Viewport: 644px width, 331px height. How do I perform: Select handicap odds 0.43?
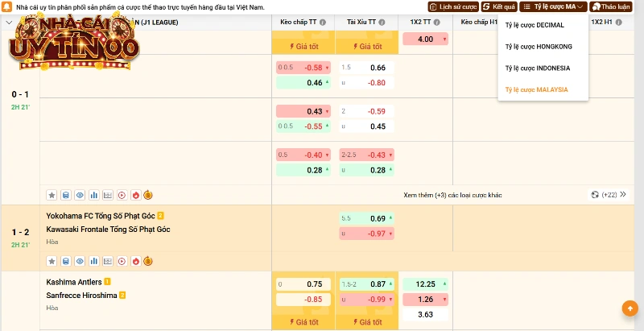(x=303, y=111)
